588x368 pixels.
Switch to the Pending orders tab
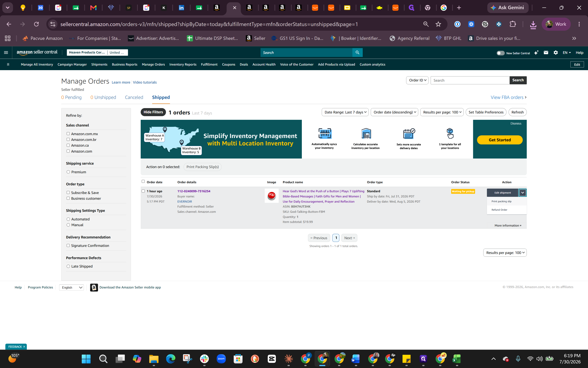(71, 97)
